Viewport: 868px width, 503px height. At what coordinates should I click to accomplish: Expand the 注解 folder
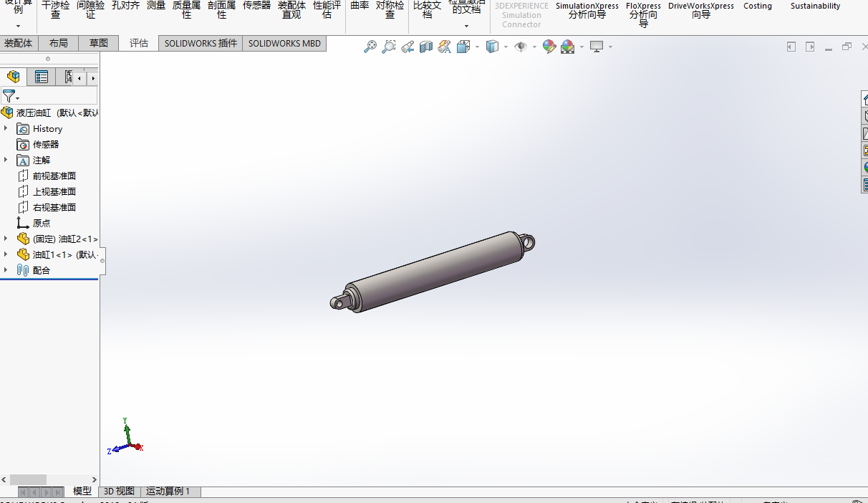[6, 160]
